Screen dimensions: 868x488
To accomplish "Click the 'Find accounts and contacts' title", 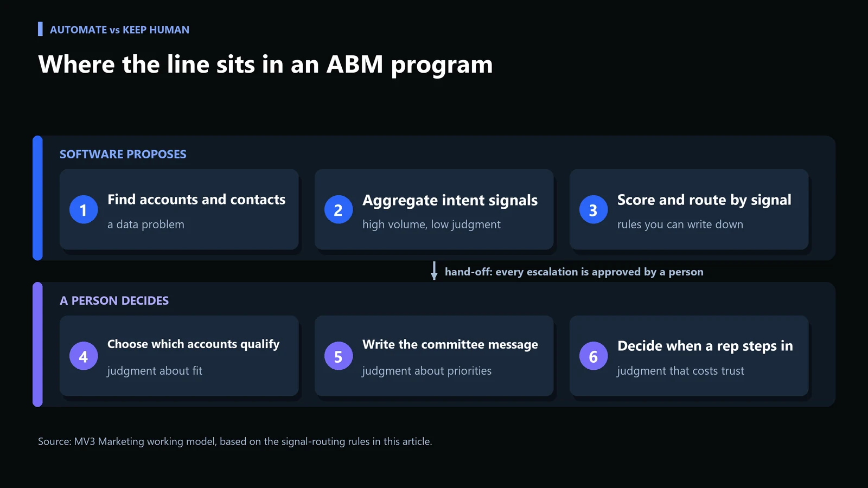I will click(x=196, y=200).
